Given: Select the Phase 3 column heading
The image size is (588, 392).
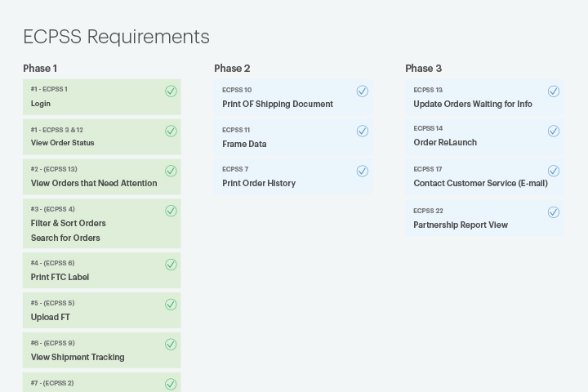Looking at the screenshot, I should pyautogui.click(x=423, y=69).
